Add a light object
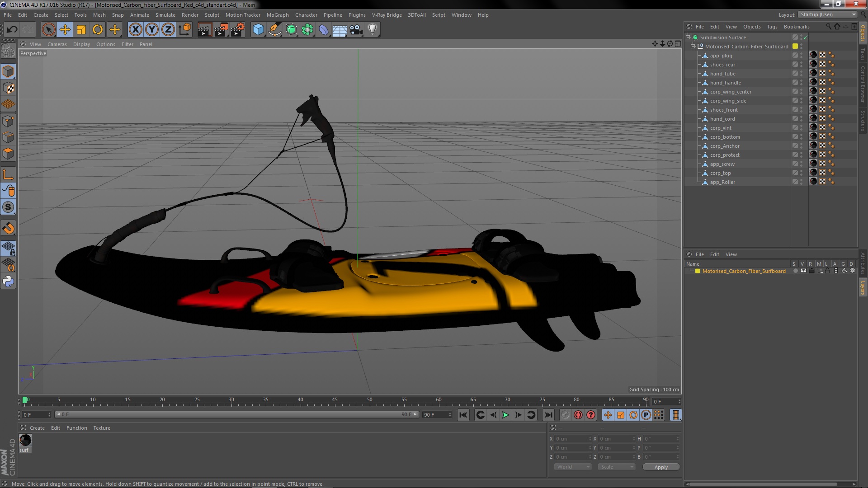 tap(373, 30)
